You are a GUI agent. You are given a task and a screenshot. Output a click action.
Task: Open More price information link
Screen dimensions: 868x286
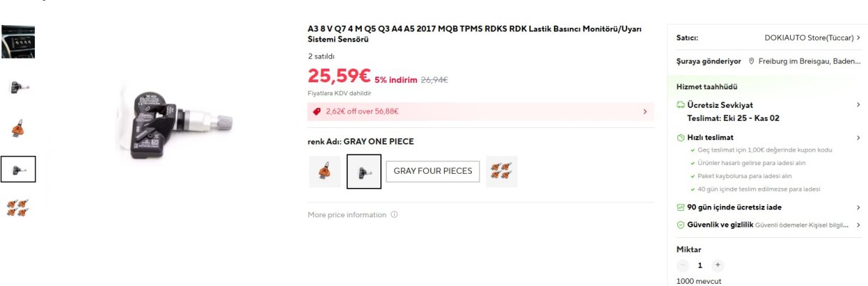347,215
